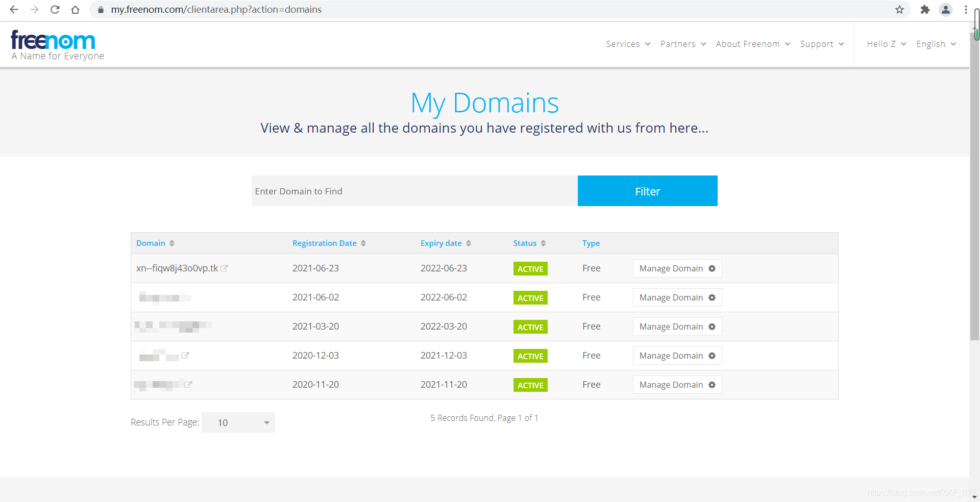980x502 pixels.
Task: Go forward in browser history
Action: (x=34, y=10)
